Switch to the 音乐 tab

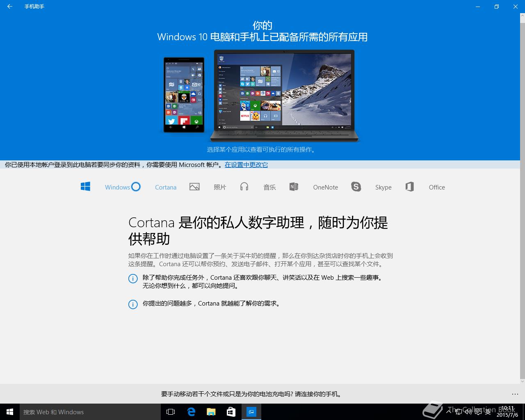[269, 187]
